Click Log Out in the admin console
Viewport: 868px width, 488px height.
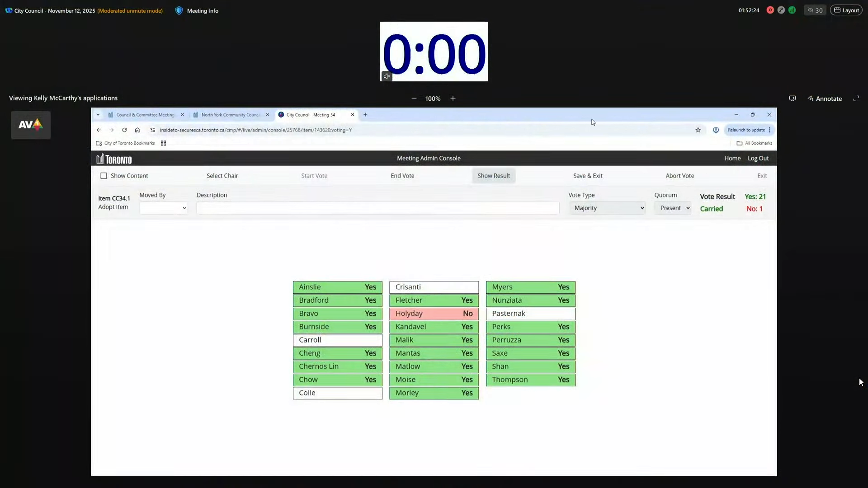tap(758, 158)
